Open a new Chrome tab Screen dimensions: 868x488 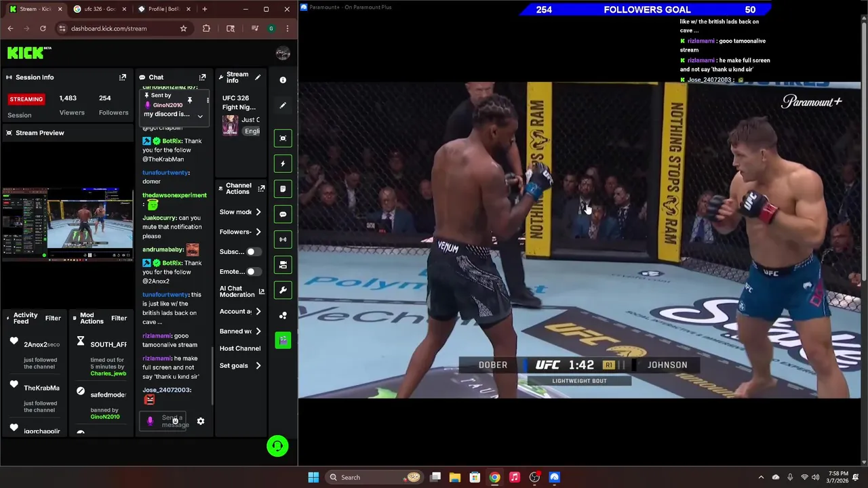205,9
